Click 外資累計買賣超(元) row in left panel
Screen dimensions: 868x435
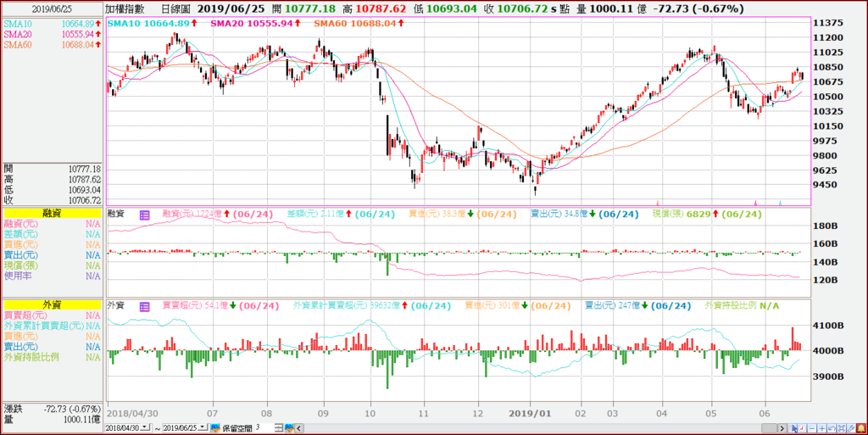point(52,326)
